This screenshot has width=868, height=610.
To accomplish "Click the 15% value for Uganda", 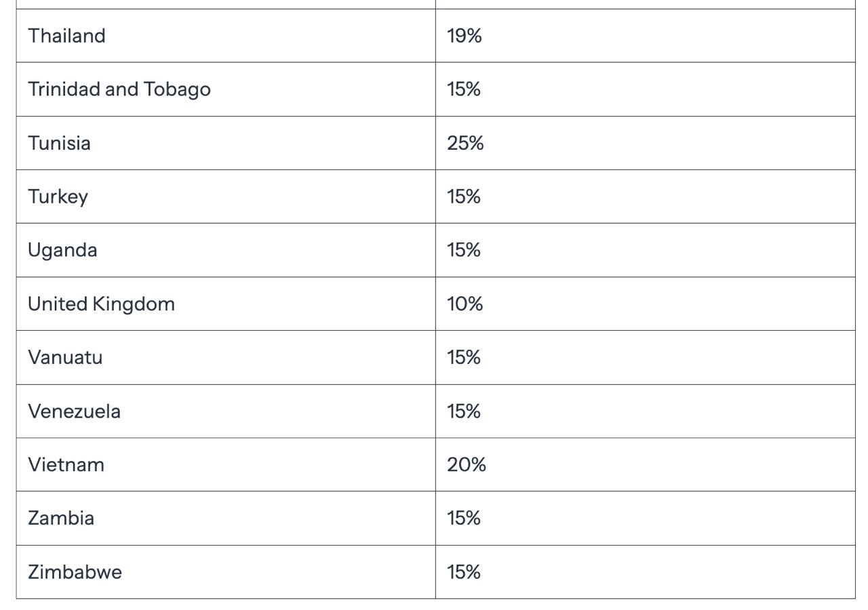I will [x=464, y=250].
